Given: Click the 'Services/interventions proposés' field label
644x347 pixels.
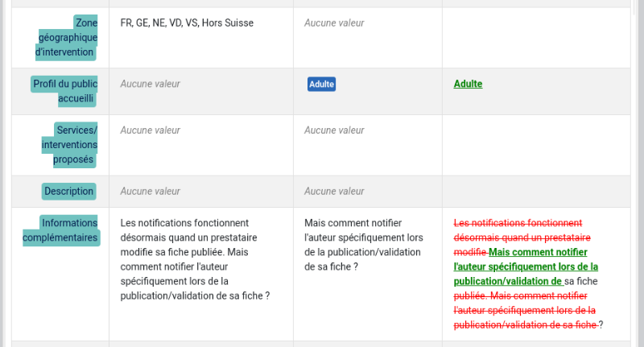Looking at the screenshot, I should click(x=69, y=145).
